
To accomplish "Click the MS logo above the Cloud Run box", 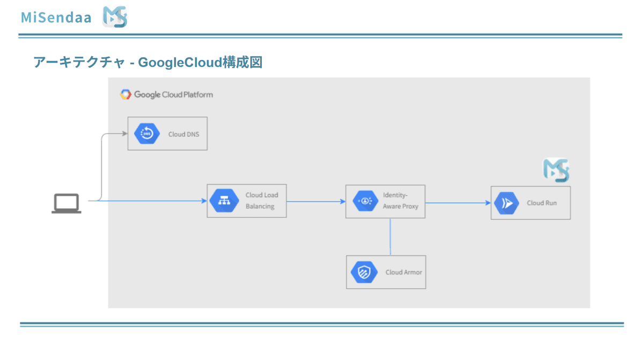I will 556,170.
